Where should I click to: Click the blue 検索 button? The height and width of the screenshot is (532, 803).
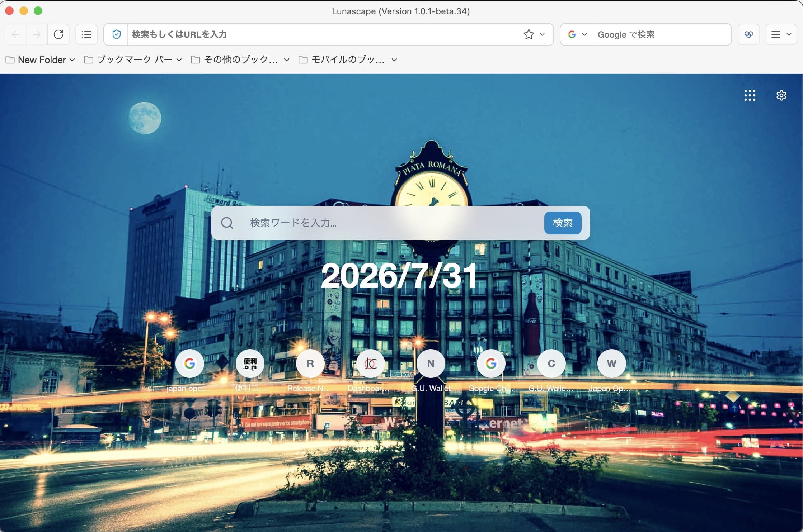pos(563,223)
